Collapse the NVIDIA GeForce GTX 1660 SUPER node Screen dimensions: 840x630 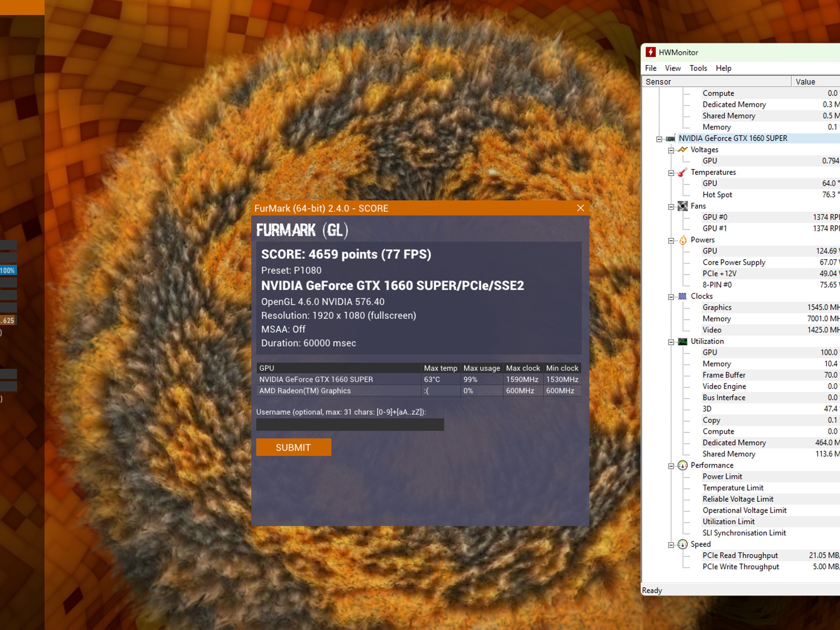(x=659, y=139)
